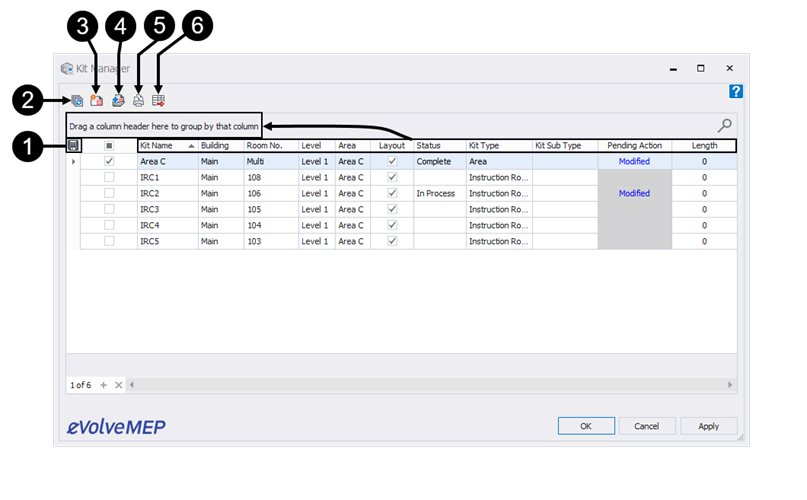Click room number 103 cell
This screenshot has height=500, width=807.
[271, 242]
